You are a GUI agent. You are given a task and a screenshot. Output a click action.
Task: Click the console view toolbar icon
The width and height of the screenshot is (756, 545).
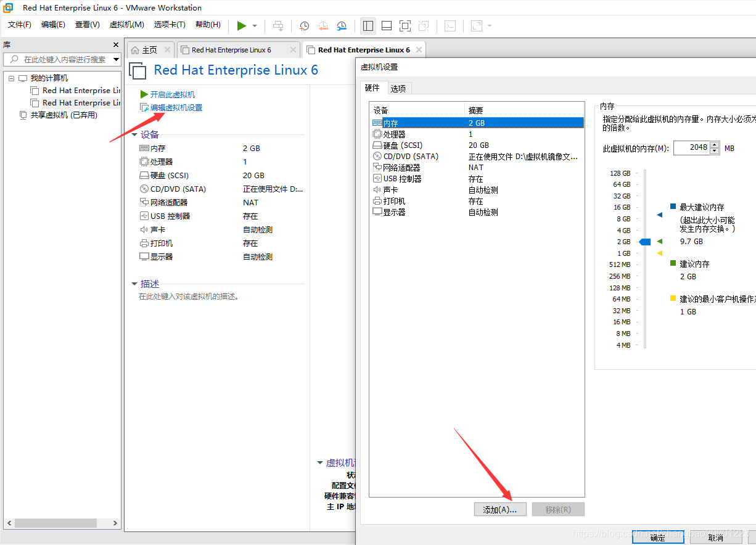point(451,25)
